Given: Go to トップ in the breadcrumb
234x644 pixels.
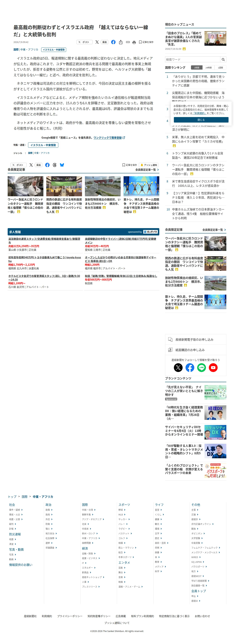Looking at the screenshot, I should tap(12, 497).
